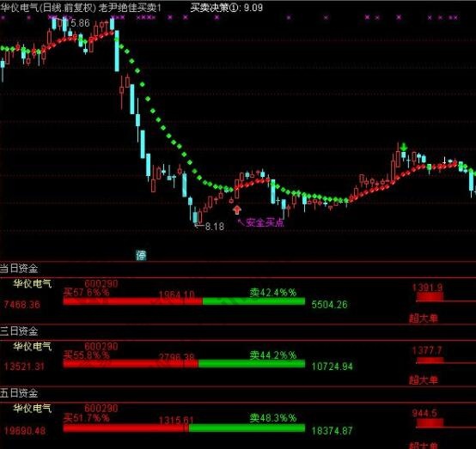This screenshot has height=449, width=476.
Task: Click the green sell bar in 三日资金 panel
Action: tap(252, 363)
